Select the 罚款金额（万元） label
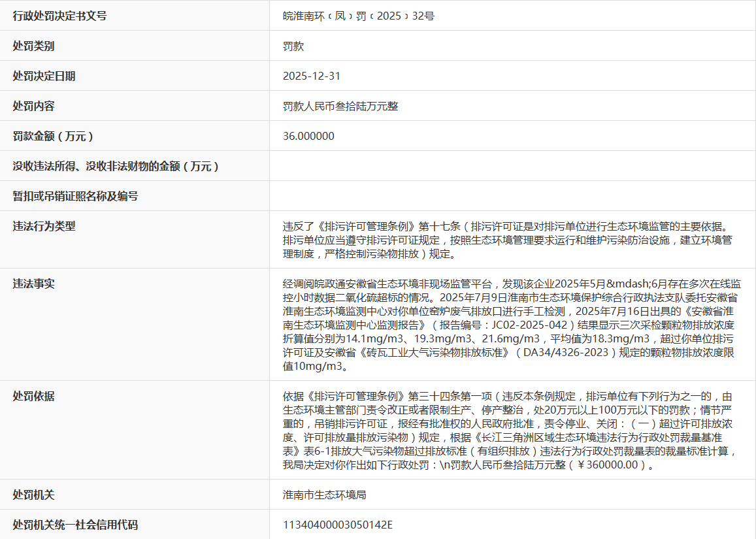This screenshot has width=756, height=539. (x=53, y=137)
